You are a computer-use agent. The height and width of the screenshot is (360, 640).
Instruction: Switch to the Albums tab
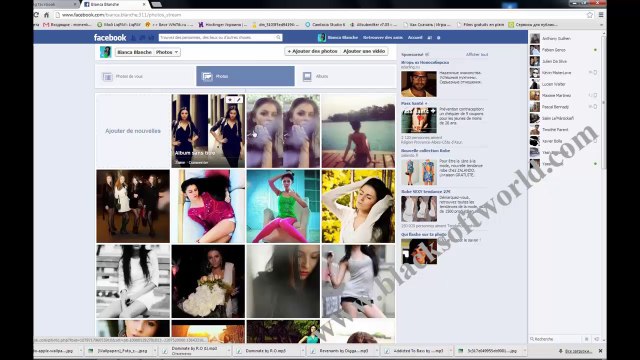click(345, 76)
